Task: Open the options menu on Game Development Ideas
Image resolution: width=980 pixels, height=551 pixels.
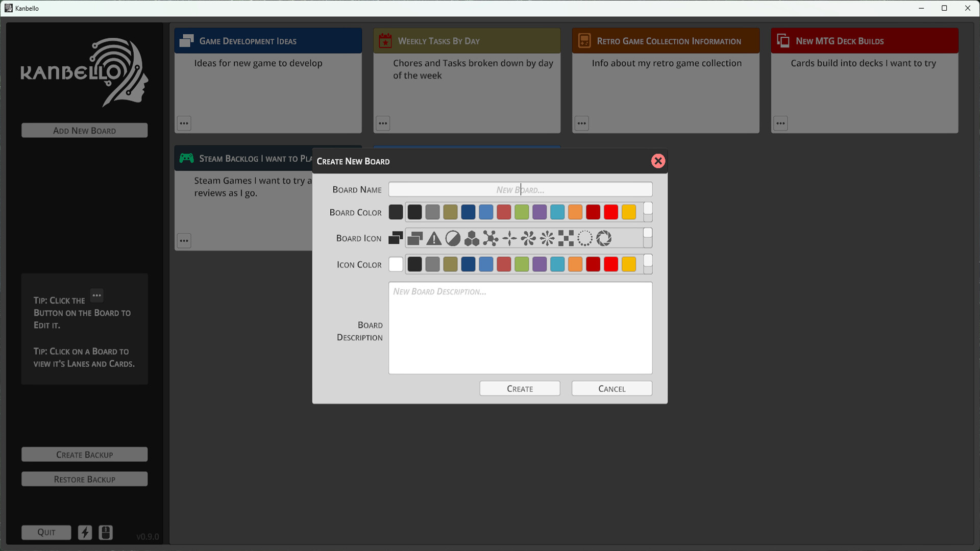Action: click(184, 123)
